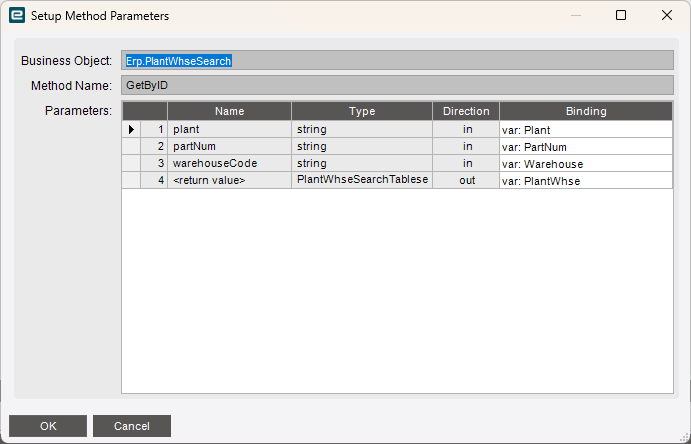The image size is (691, 444).
Task: Sort by the Direction column header
Action: [x=466, y=111]
